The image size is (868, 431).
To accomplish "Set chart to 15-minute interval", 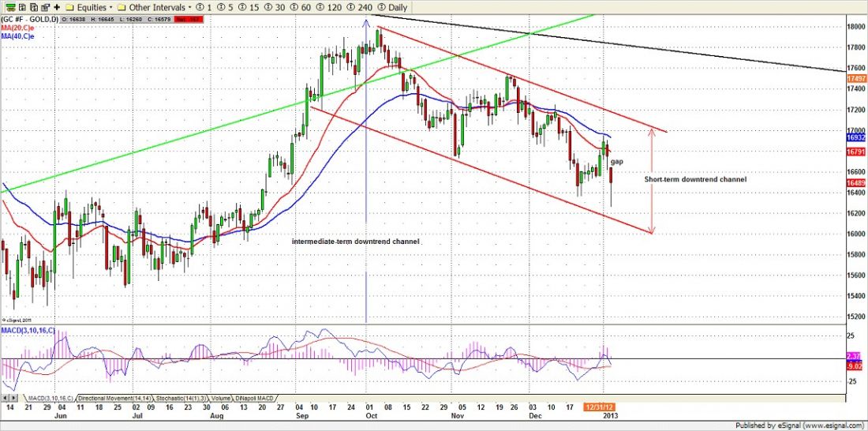I will pyautogui.click(x=251, y=7).
